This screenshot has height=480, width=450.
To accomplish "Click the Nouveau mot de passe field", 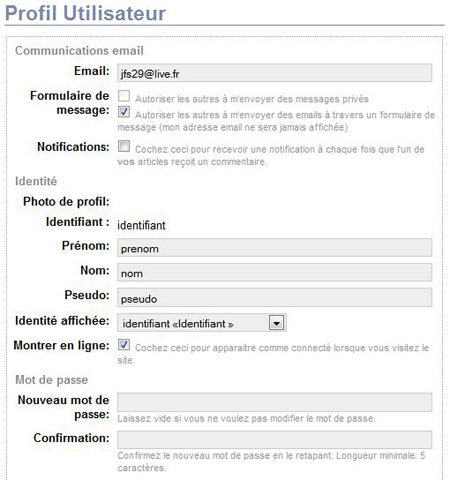I will [274, 402].
